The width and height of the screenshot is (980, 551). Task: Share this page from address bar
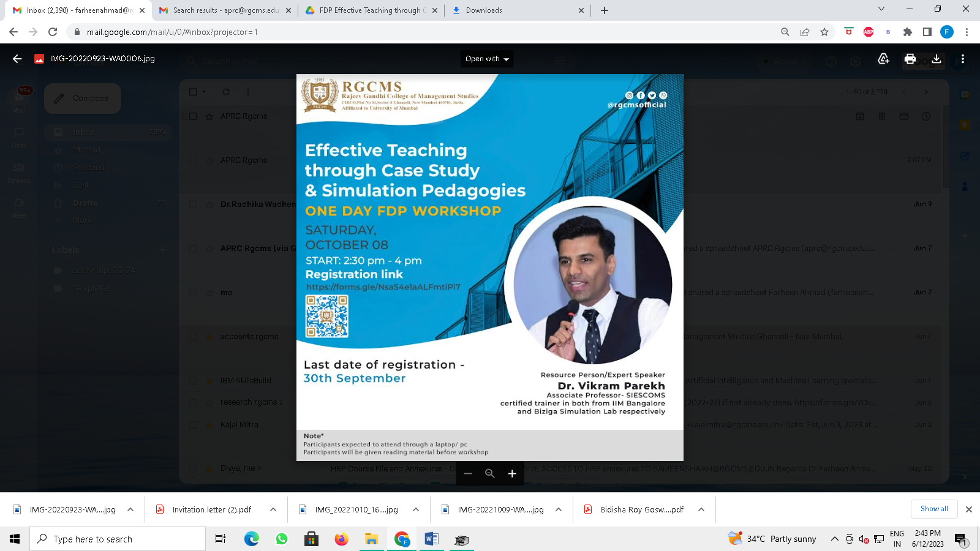pos(805,32)
